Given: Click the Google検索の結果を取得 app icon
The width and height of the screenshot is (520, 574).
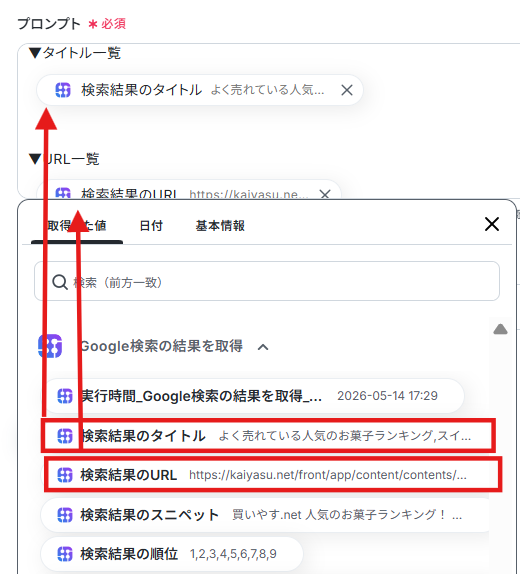Looking at the screenshot, I should click(50, 346).
